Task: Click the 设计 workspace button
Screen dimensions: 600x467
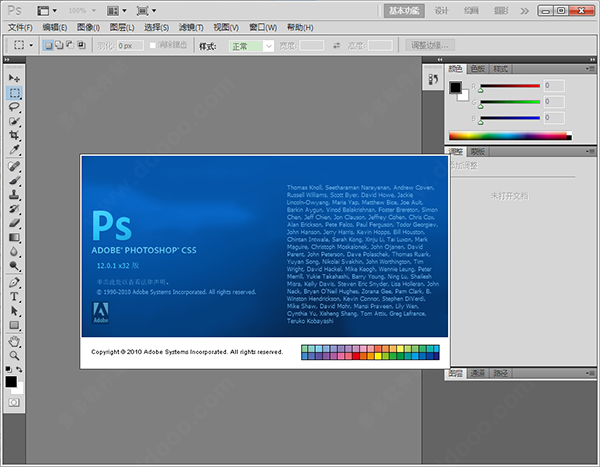Action: 441,11
